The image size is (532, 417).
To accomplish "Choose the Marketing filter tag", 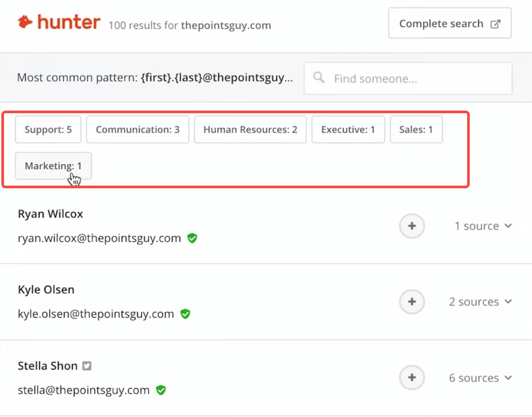I will pos(53,166).
